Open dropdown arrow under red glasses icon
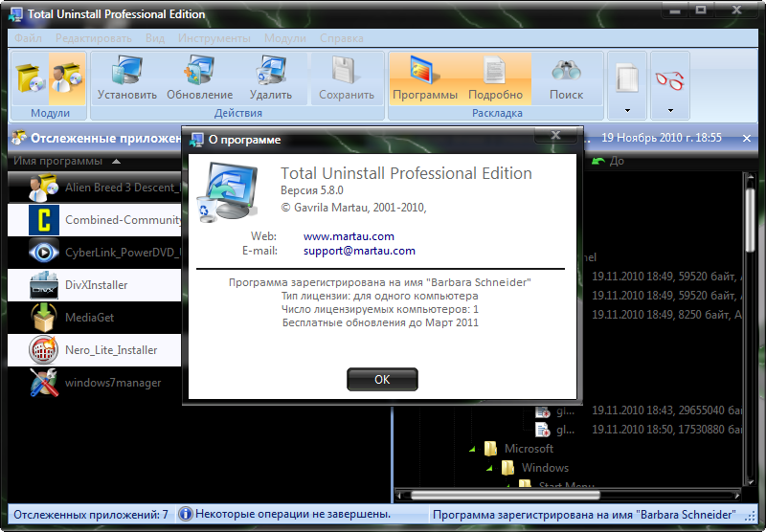Viewport: 766px width, 532px height. [x=670, y=111]
